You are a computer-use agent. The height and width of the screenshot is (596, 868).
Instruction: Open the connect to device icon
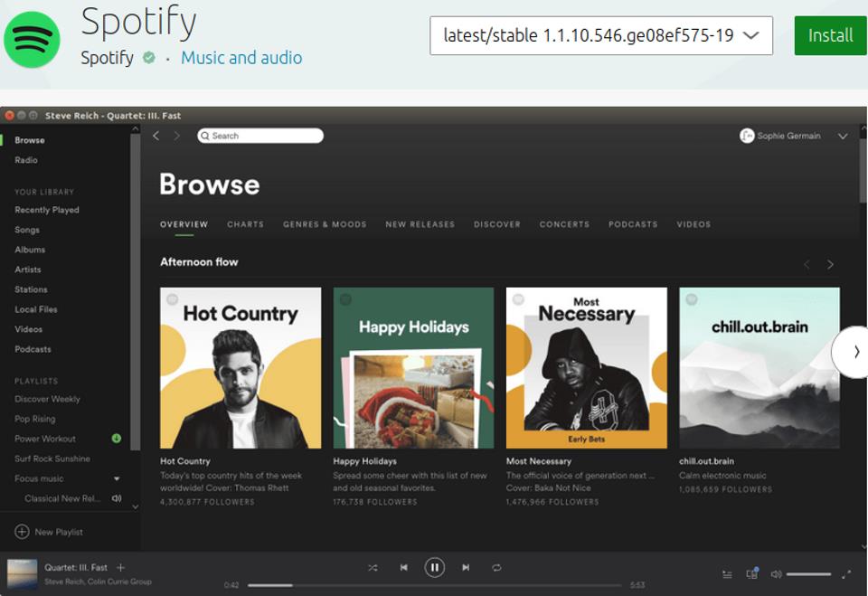click(x=751, y=574)
